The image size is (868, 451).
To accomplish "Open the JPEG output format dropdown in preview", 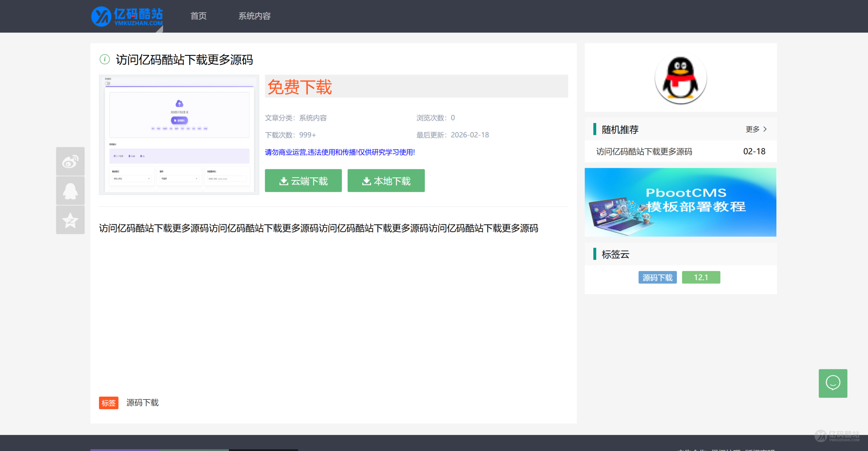I will [x=131, y=178].
